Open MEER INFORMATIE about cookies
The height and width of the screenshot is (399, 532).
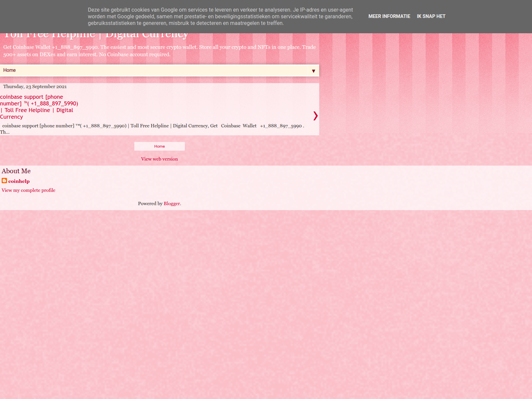389,16
